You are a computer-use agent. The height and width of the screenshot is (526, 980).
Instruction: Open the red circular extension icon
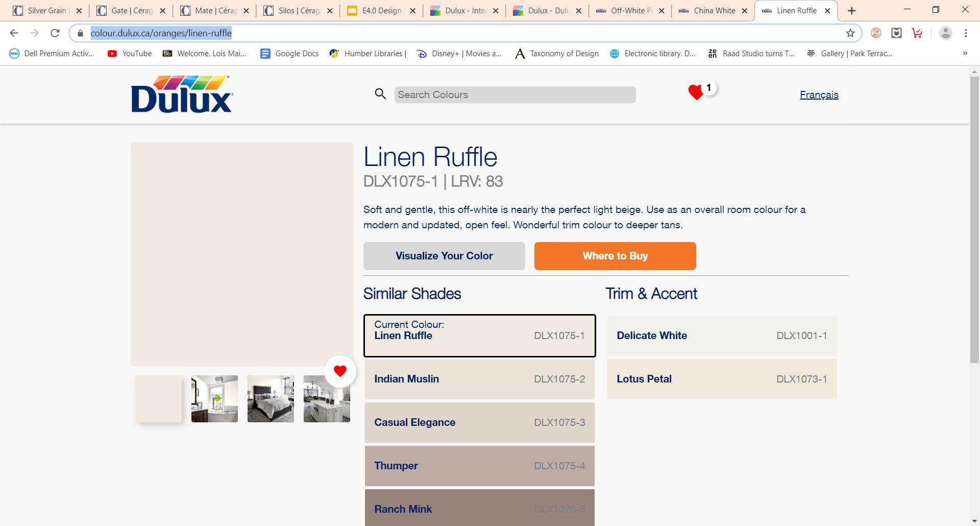click(876, 33)
